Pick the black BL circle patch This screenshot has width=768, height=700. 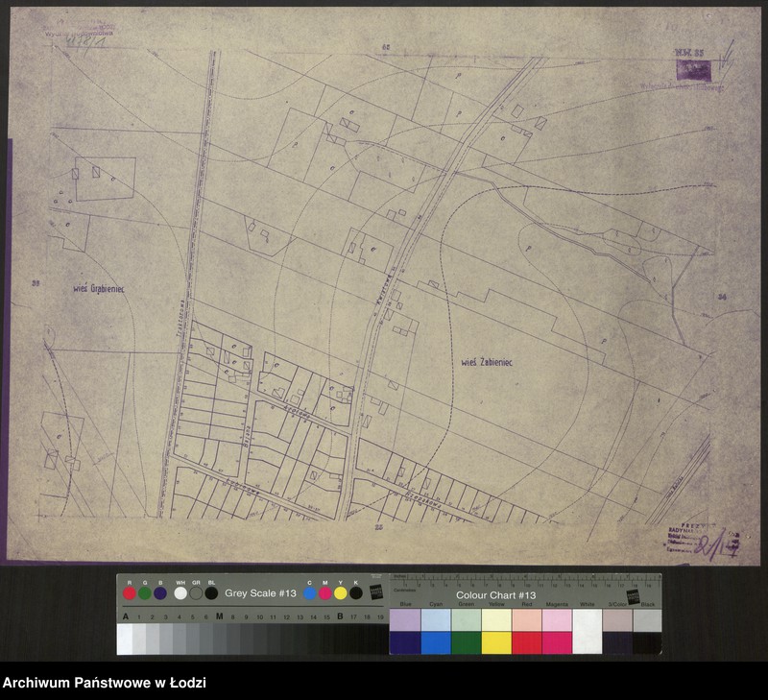click(211, 593)
